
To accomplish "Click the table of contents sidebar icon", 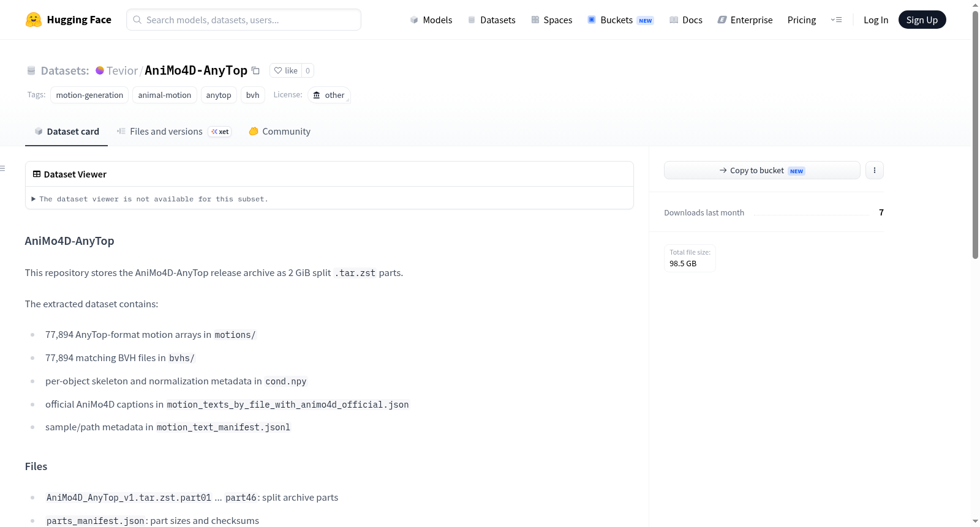I will 3,168.
